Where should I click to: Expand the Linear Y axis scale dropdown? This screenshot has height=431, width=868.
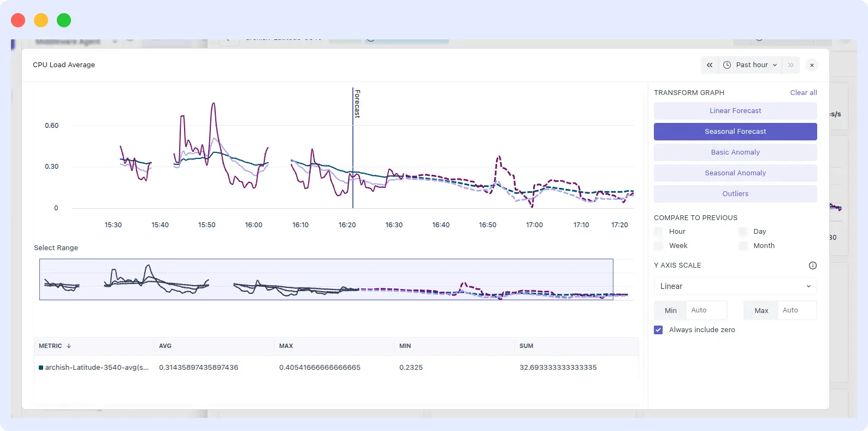tap(735, 286)
